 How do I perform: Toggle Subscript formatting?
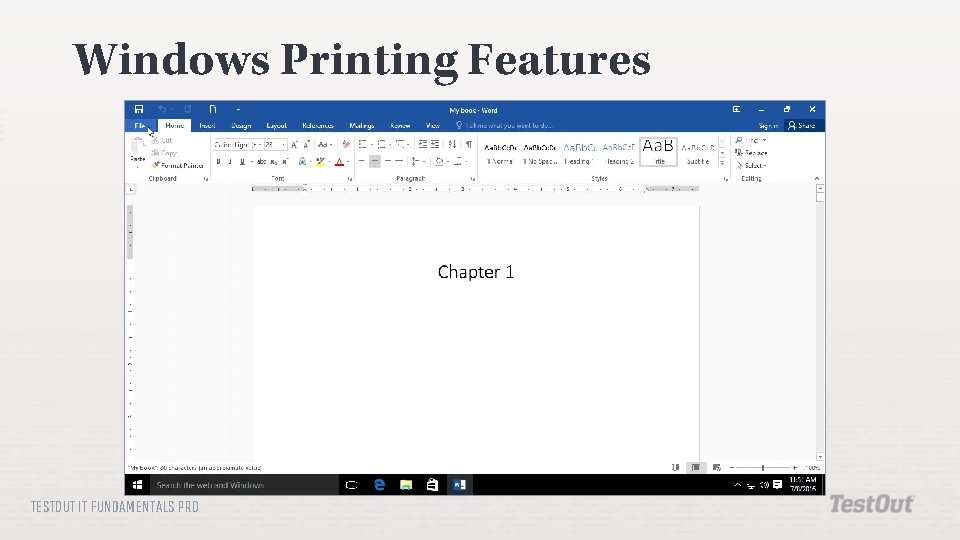click(x=274, y=162)
